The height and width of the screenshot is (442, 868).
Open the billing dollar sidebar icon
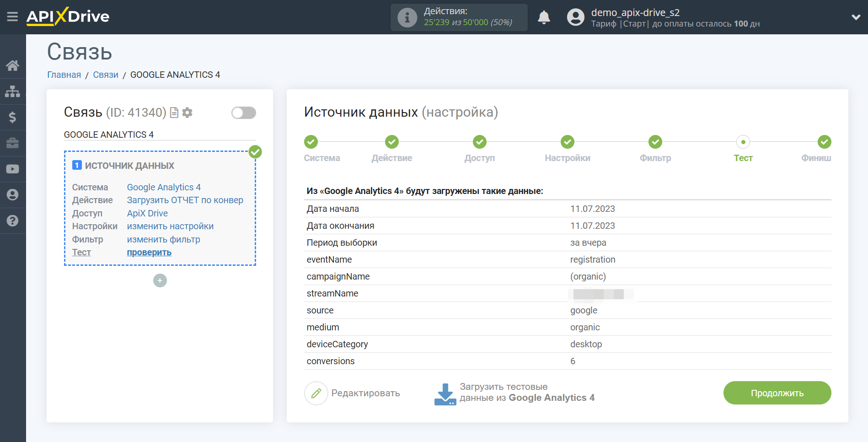[12, 117]
